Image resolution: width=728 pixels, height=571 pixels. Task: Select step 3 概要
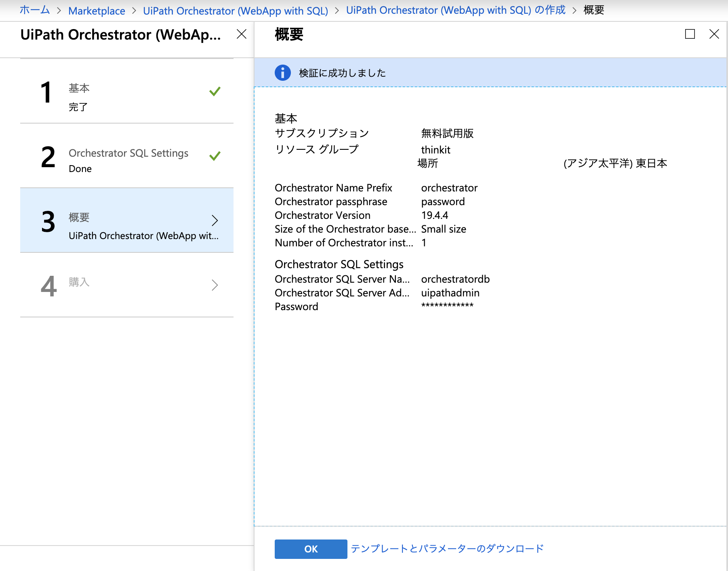tap(127, 220)
